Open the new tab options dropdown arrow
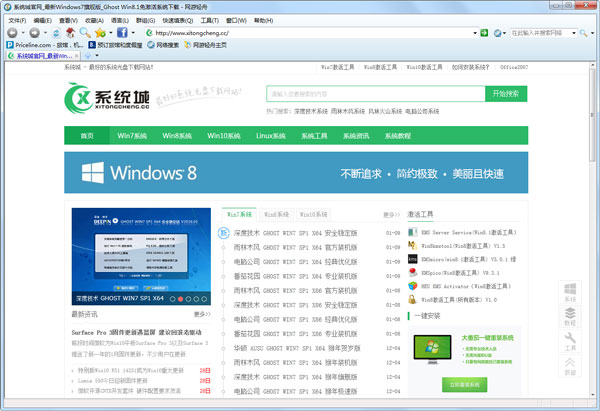This screenshot has height=411, width=600. click(x=97, y=56)
